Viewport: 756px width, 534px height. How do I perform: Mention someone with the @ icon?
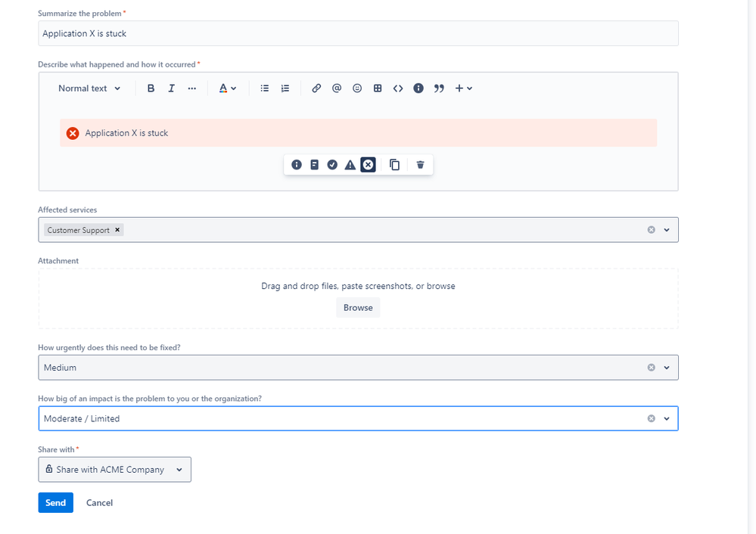337,88
